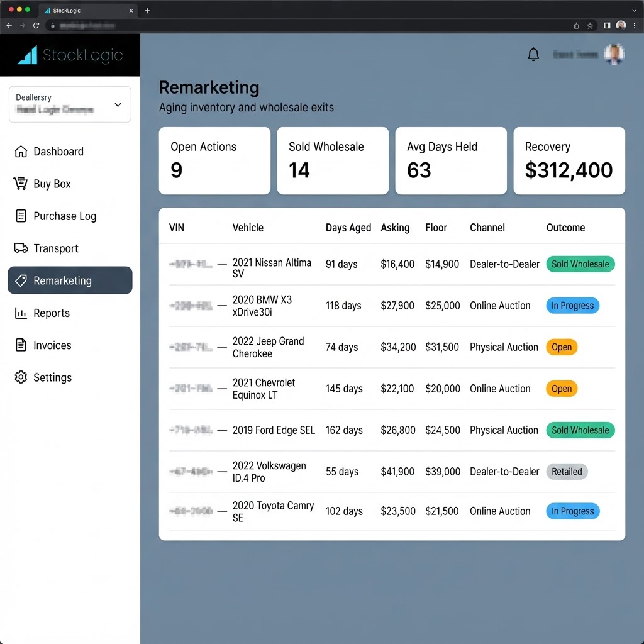Click the notification bell icon
The height and width of the screenshot is (644, 644).
click(533, 54)
